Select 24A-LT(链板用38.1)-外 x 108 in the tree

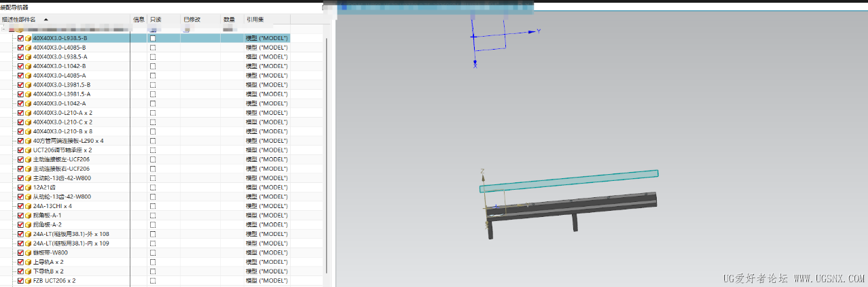coord(71,234)
